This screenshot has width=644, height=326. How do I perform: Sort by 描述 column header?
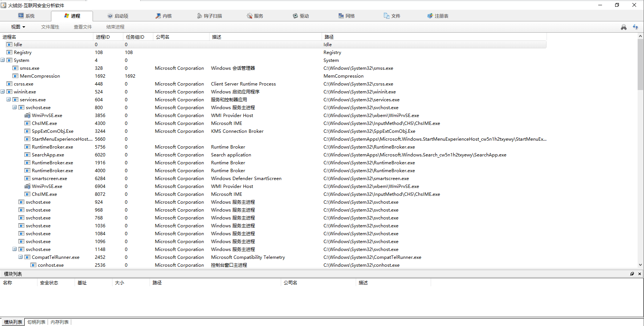pyautogui.click(x=265, y=37)
